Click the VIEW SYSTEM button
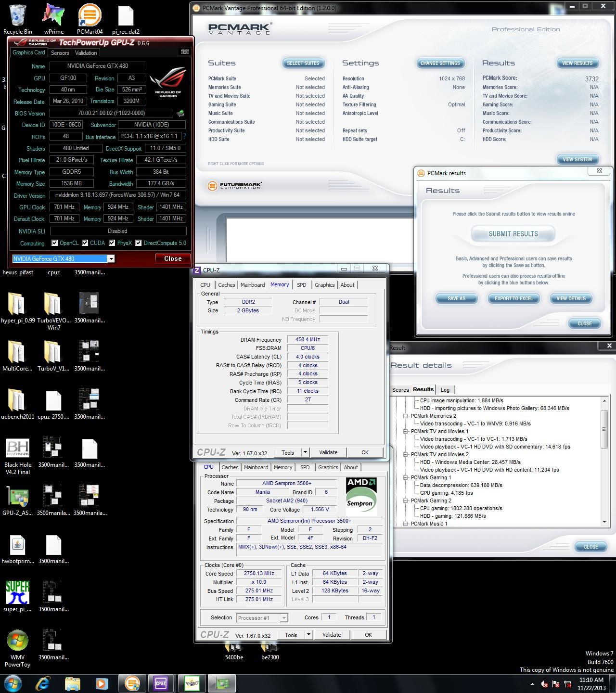 point(577,159)
